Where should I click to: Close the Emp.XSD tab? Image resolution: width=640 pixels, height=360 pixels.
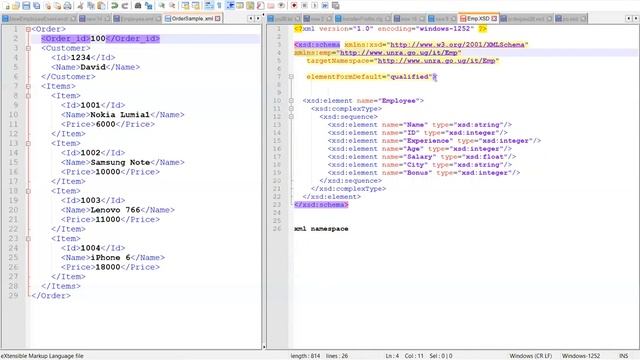[x=494, y=19]
